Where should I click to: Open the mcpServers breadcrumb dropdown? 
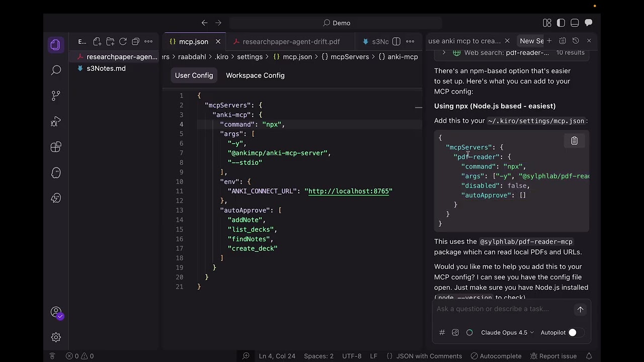(x=345, y=57)
